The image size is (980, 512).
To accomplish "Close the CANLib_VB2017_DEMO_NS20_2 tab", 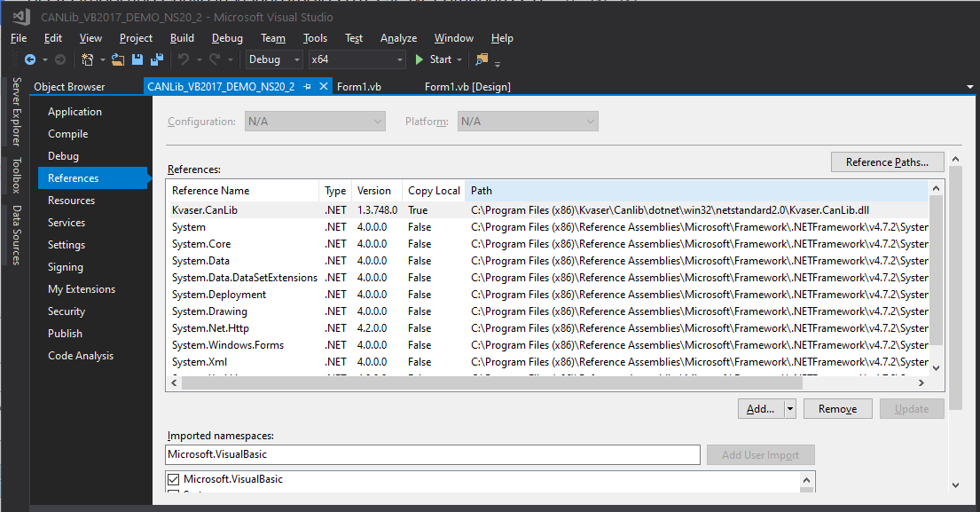I will [324, 87].
